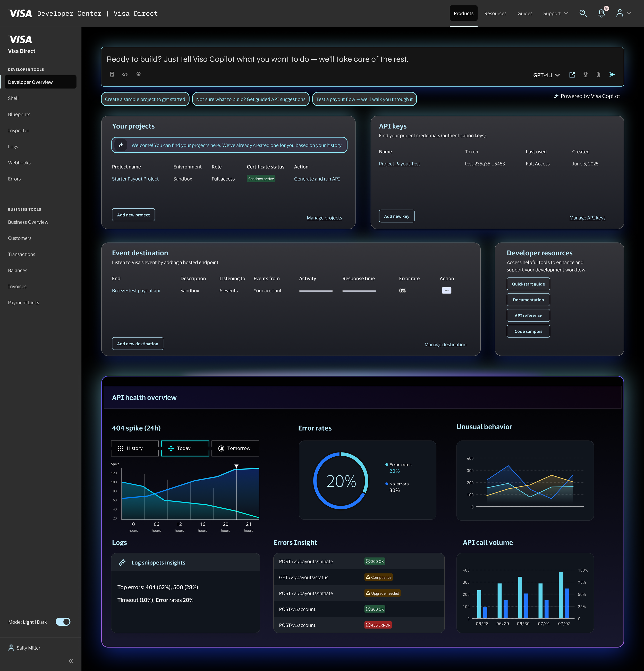The height and width of the screenshot is (671, 644).
Task: Open Webhooks in the Developer Tools sidebar
Action: (19, 163)
